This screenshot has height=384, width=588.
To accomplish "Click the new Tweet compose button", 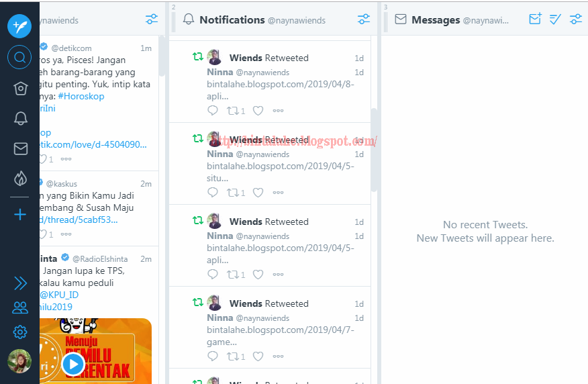I will click(19, 26).
